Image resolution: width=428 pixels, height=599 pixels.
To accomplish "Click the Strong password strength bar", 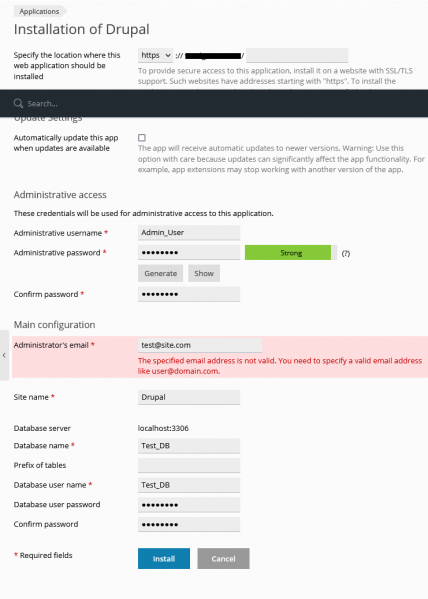I will [x=291, y=253].
